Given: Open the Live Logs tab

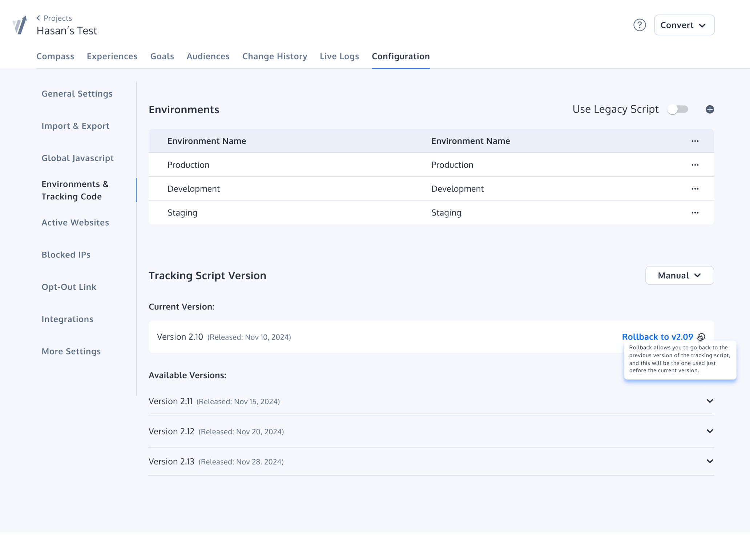Looking at the screenshot, I should pos(339,56).
